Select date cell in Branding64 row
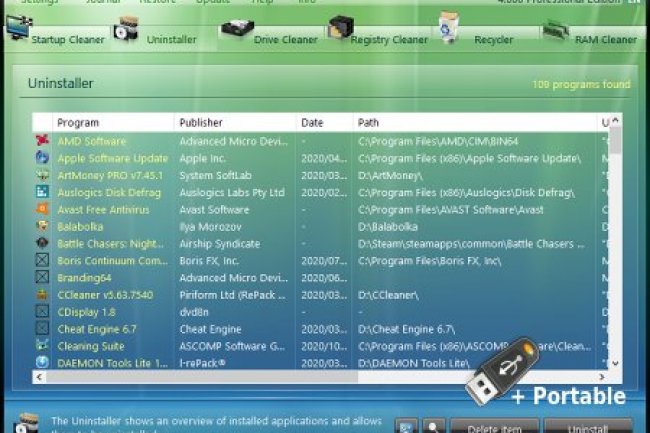The width and height of the screenshot is (650, 433). pyautogui.click(x=324, y=278)
